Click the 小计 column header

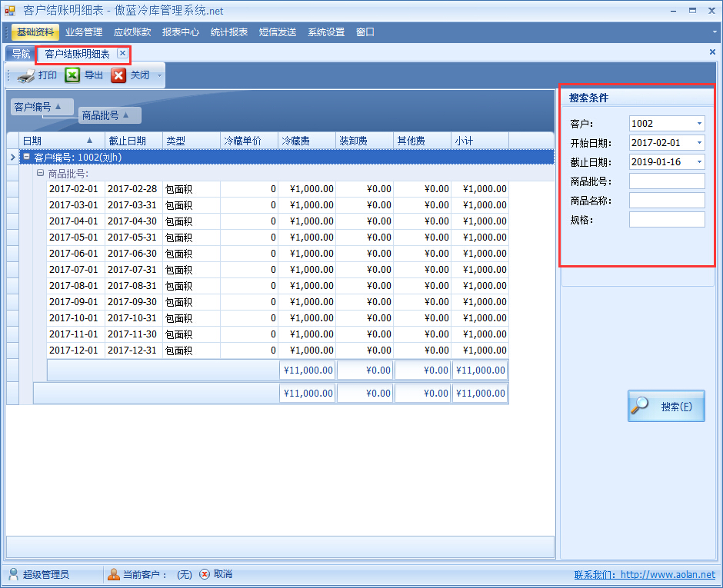pyautogui.click(x=479, y=141)
